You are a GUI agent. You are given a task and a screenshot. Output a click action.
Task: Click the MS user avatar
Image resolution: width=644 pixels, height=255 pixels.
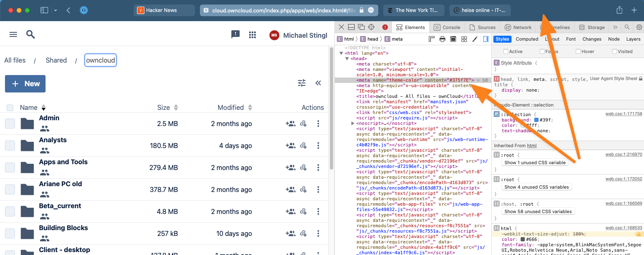click(x=274, y=35)
